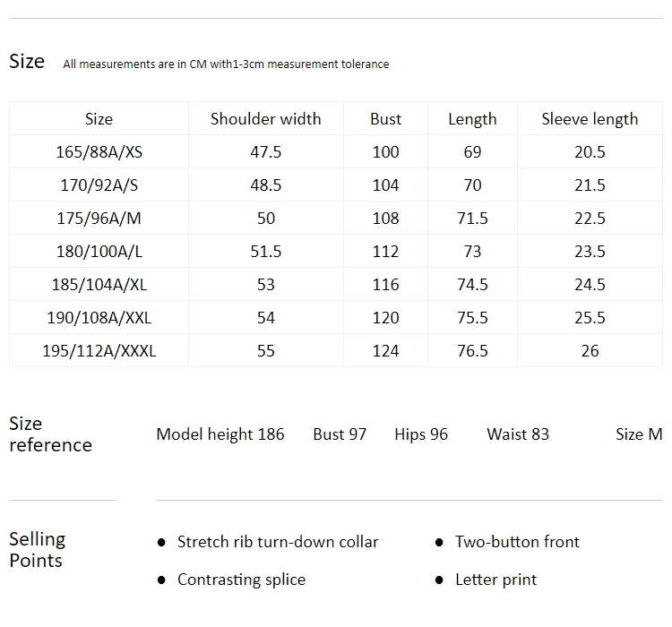The width and height of the screenshot is (672, 627).
Task: Select the 195/112A/XXXL size label
Action: pyautogui.click(x=99, y=350)
